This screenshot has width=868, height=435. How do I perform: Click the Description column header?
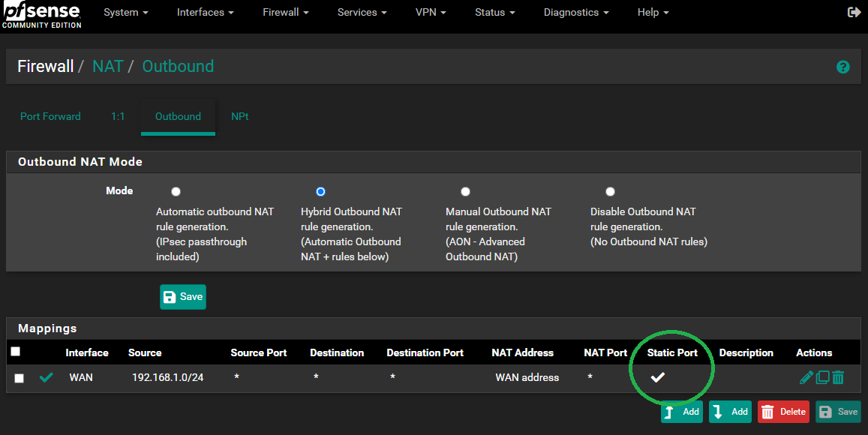[746, 352]
